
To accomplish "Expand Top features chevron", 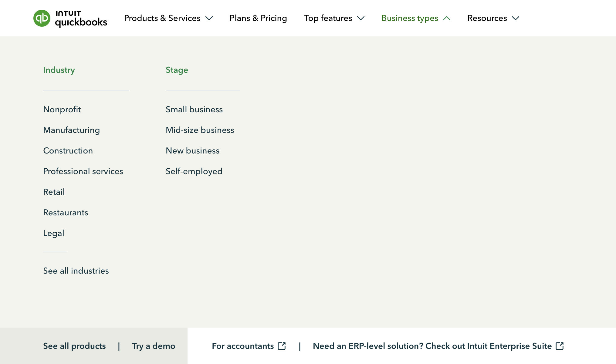I will point(361,19).
